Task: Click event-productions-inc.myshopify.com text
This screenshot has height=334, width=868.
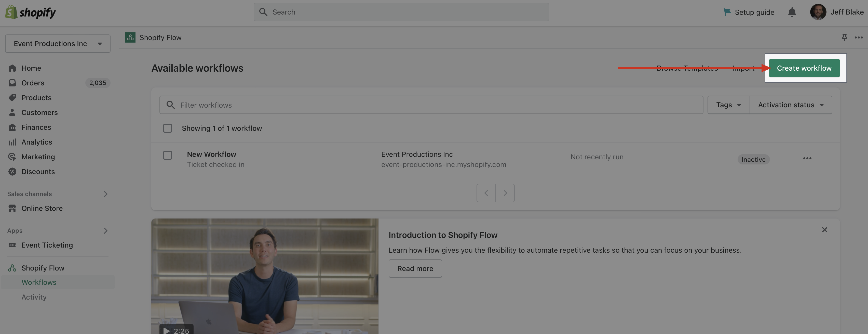Action: [443, 165]
